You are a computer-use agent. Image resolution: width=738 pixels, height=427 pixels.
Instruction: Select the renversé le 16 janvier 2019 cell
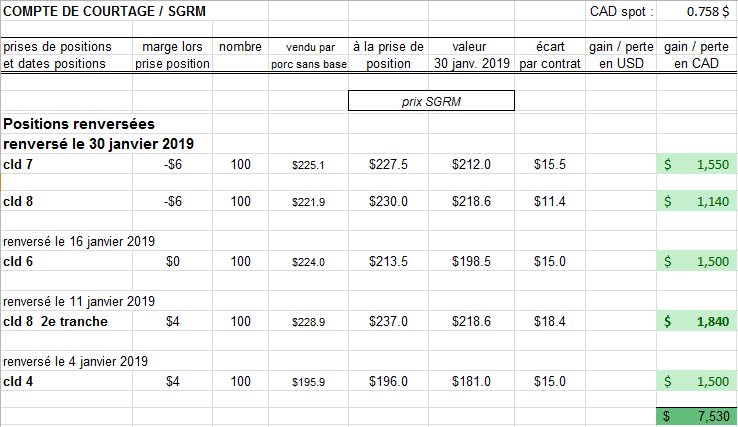[79, 241]
